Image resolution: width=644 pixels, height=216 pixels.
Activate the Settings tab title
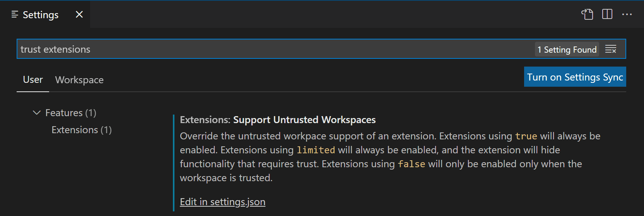(41, 15)
